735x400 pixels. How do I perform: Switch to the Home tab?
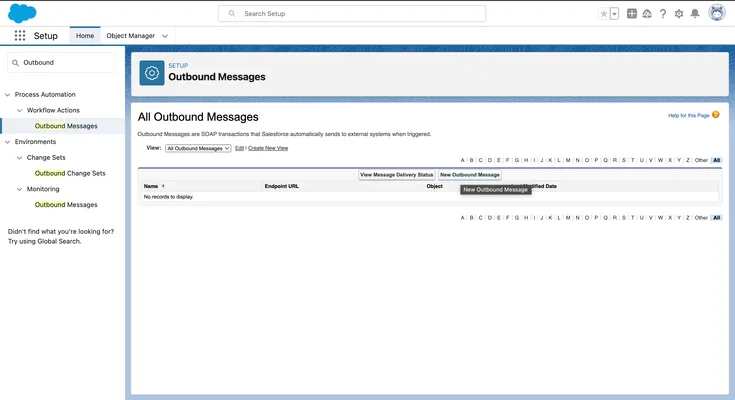[85, 36]
